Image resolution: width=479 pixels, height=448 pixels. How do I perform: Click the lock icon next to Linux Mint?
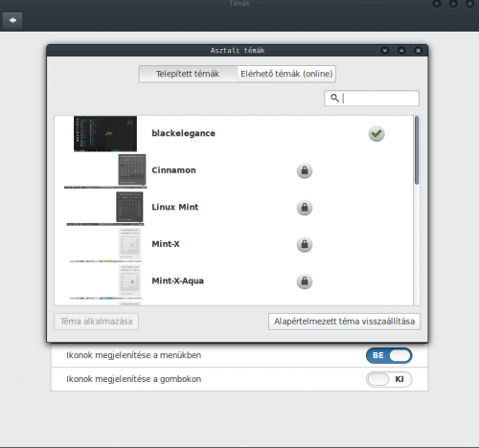pos(305,208)
